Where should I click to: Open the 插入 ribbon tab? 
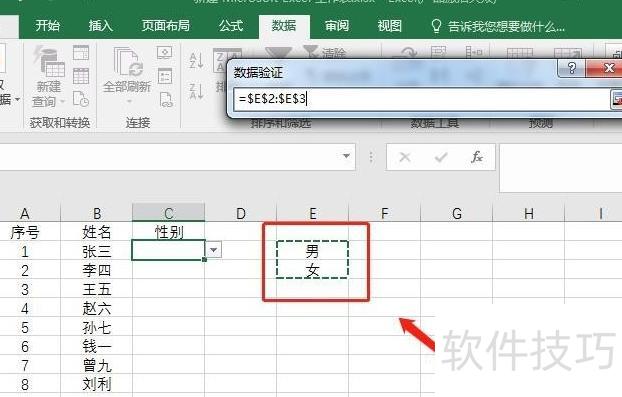pos(100,26)
